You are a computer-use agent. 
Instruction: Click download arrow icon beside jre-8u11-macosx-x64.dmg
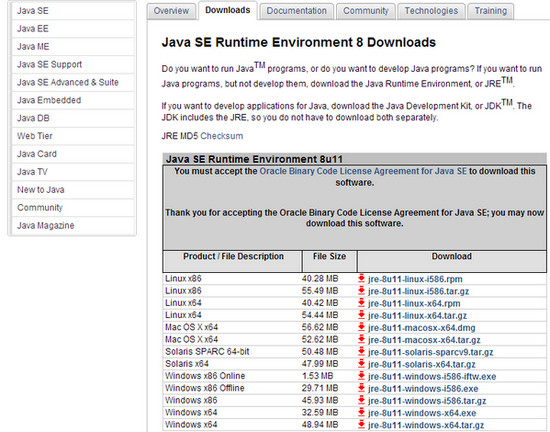point(361,328)
